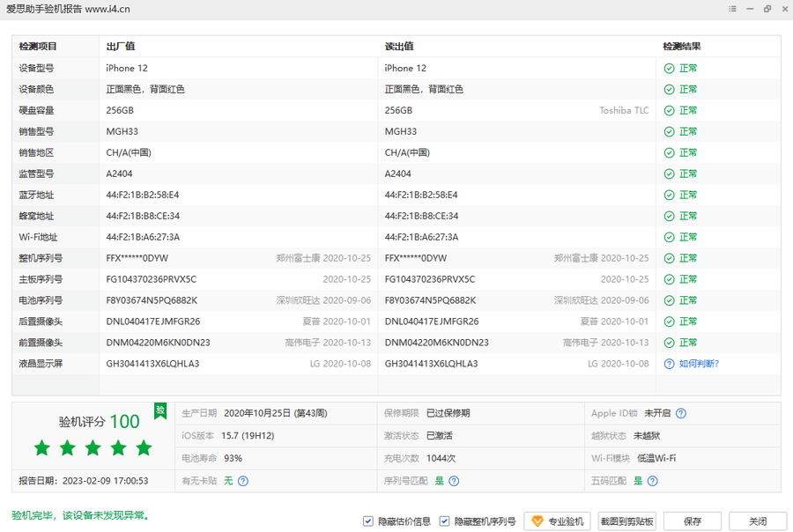Click the window title 爱思助手验机报告 www.i4.cn
The image size is (793, 532).
pos(68,9)
